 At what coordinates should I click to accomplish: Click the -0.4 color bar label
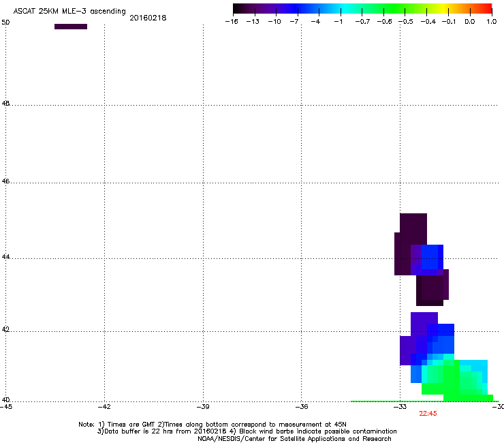click(x=428, y=22)
